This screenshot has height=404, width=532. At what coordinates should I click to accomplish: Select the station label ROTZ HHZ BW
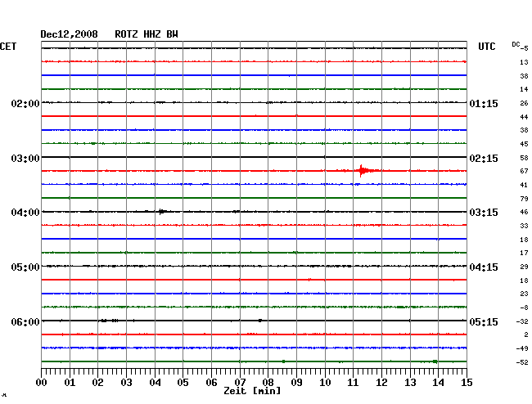point(147,34)
